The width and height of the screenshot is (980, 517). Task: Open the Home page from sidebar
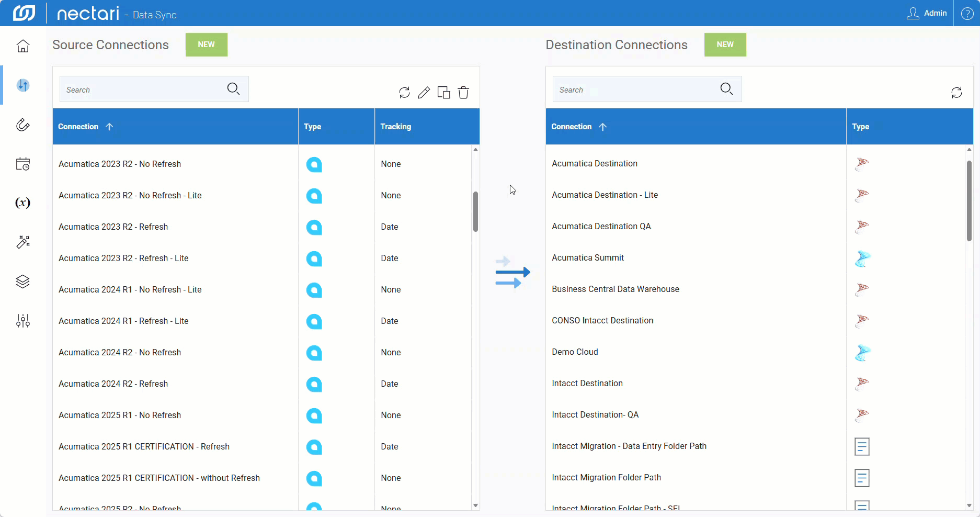coord(23,46)
